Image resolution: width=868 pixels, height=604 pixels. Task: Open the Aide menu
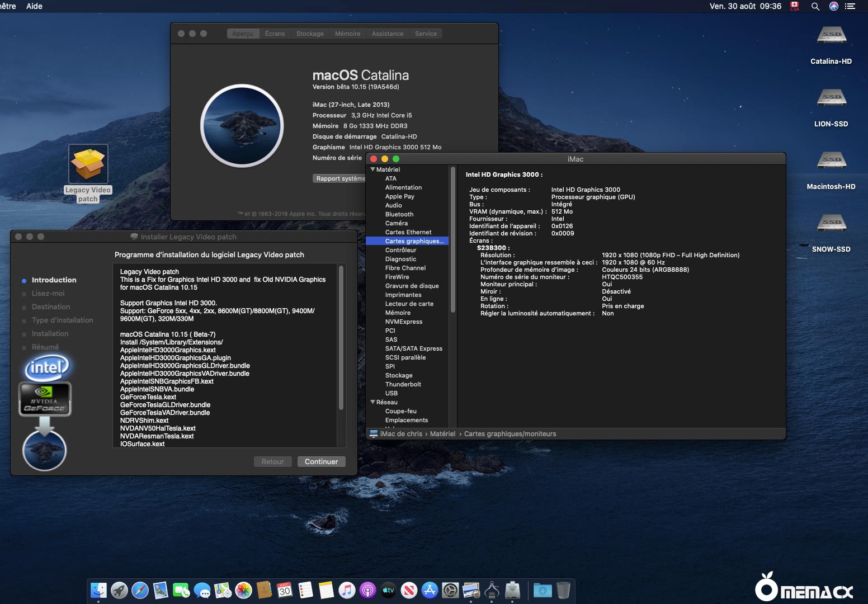(x=34, y=6)
